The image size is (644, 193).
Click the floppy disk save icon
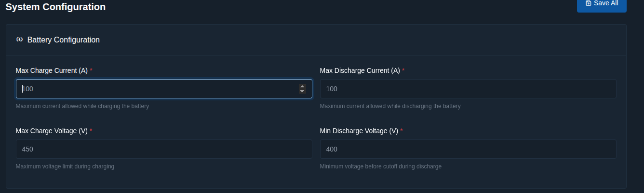[588, 3]
